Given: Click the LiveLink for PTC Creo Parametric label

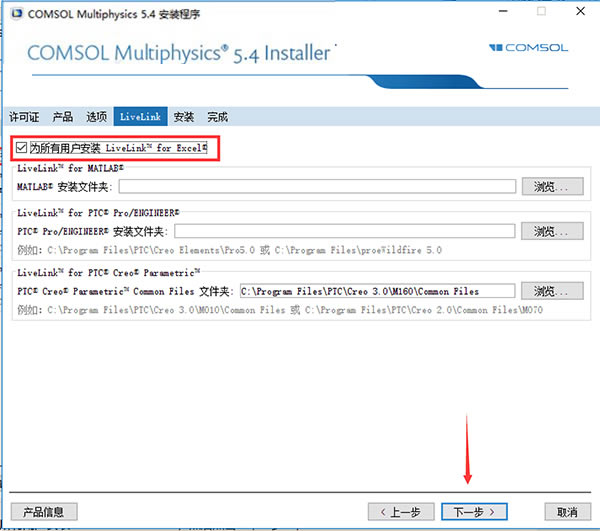Looking at the screenshot, I should click(109, 273).
